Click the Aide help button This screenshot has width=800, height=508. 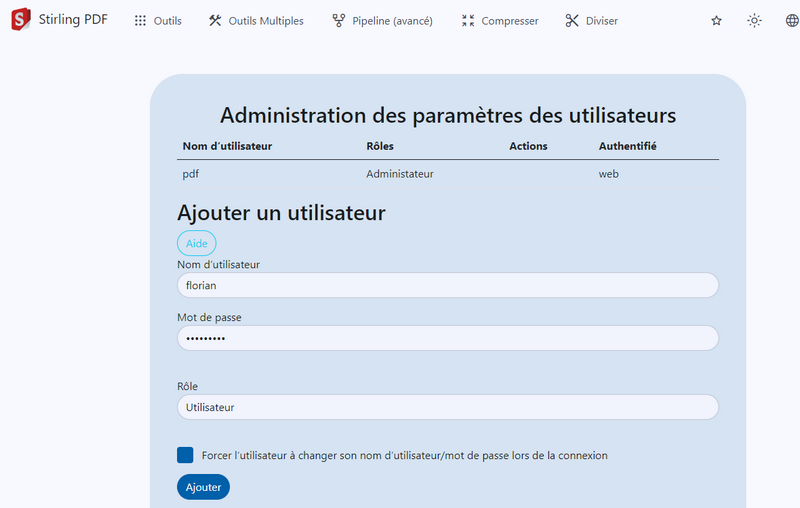(x=196, y=243)
